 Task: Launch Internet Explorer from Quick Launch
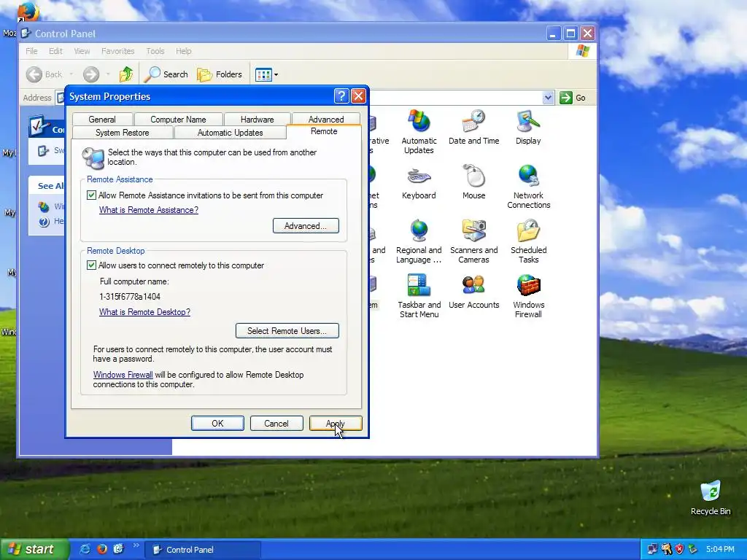click(85, 549)
